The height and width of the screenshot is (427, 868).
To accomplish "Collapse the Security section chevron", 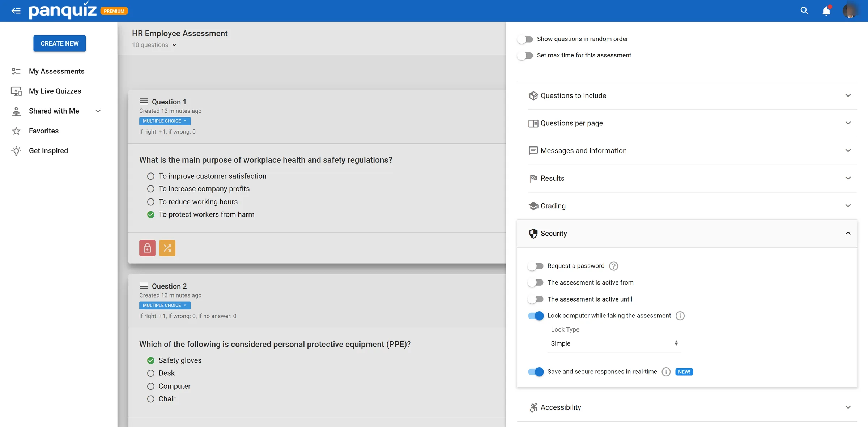I will [848, 233].
